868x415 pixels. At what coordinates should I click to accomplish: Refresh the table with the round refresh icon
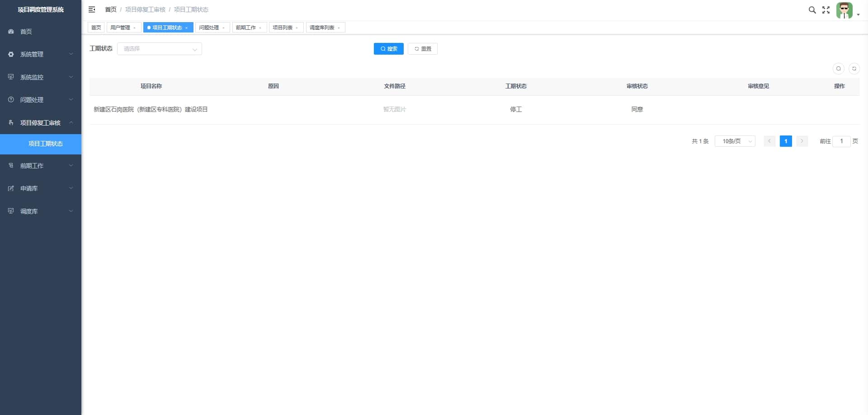(854, 69)
